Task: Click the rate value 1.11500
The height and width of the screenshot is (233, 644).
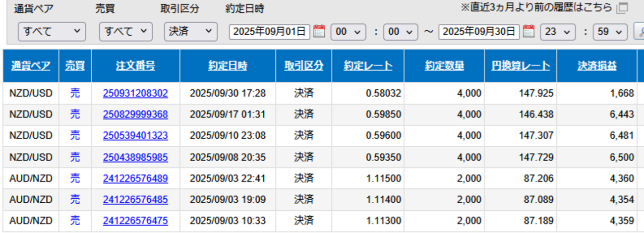Action: (x=384, y=178)
